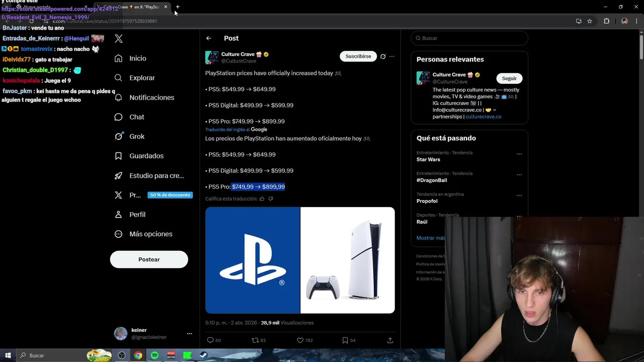Click Grok explain icon beside Suscribirse

pos(383,56)
